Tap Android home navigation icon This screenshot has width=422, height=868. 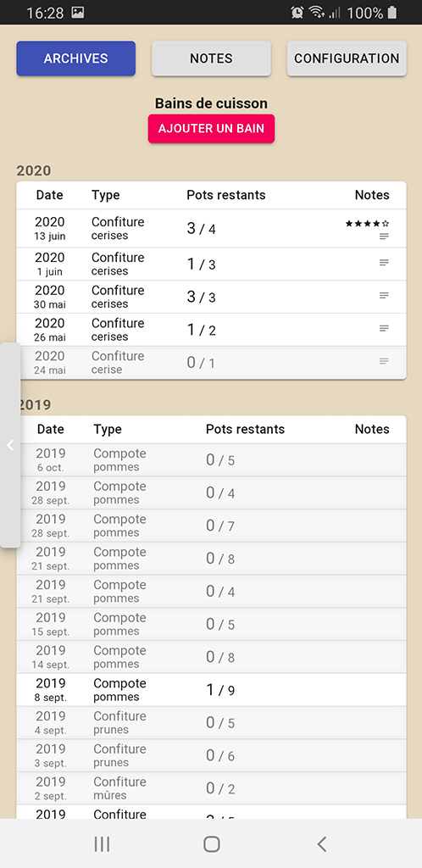[x=211, y=843]
